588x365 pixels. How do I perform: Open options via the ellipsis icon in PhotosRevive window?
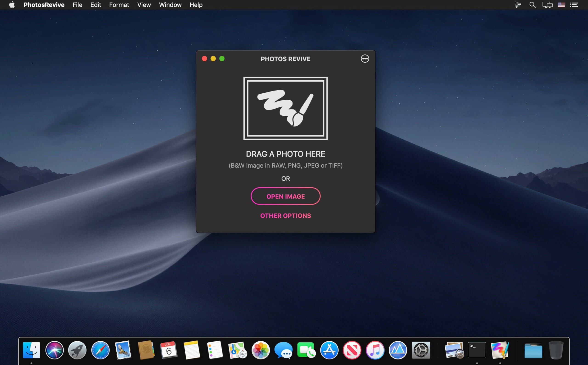(x=365, y=59)
